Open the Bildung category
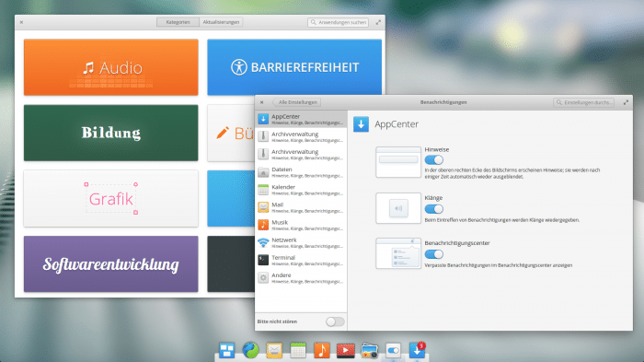The image size is (644, 362). tap(111, 133)
